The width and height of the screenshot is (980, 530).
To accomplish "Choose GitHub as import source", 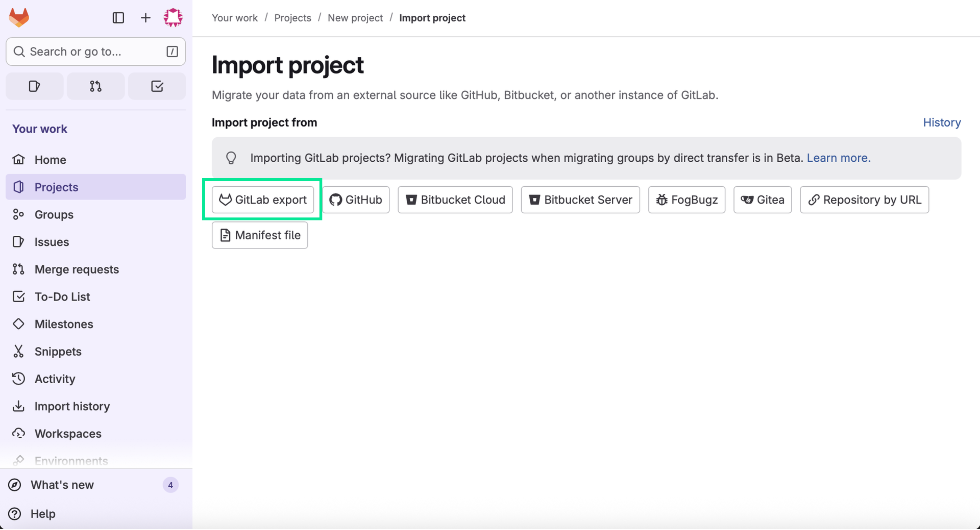I will [356, 200].
